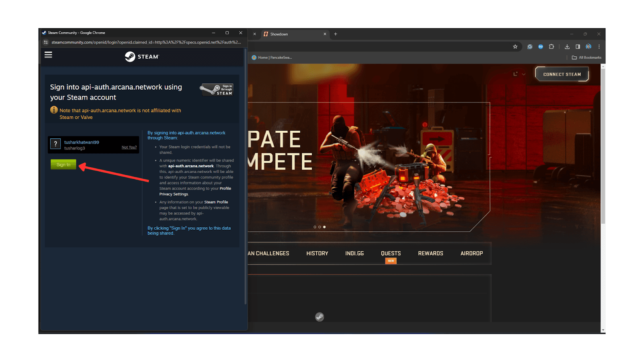Click the expand icon left of CONNECT STEAM
This screenshot has height=362, width=644.
[x=515, y=74]
